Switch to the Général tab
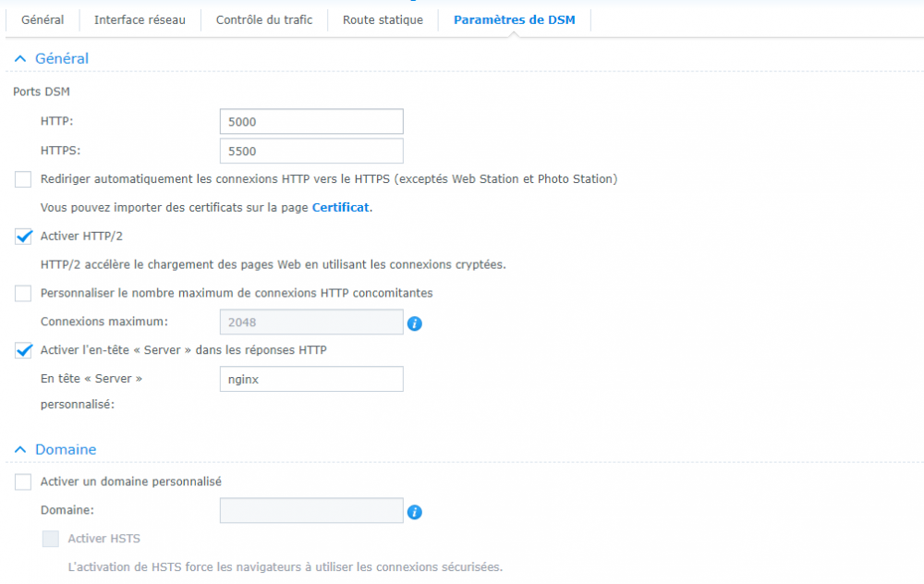 (43, 19)
